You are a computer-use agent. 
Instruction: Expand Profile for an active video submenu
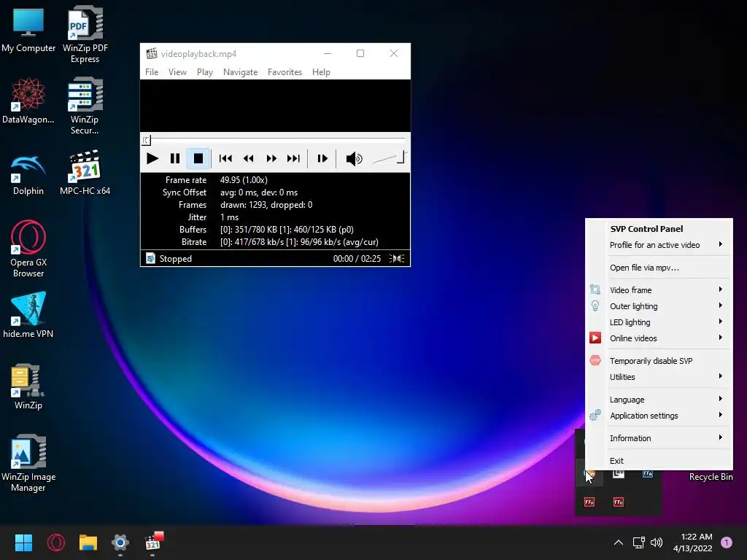659,245
